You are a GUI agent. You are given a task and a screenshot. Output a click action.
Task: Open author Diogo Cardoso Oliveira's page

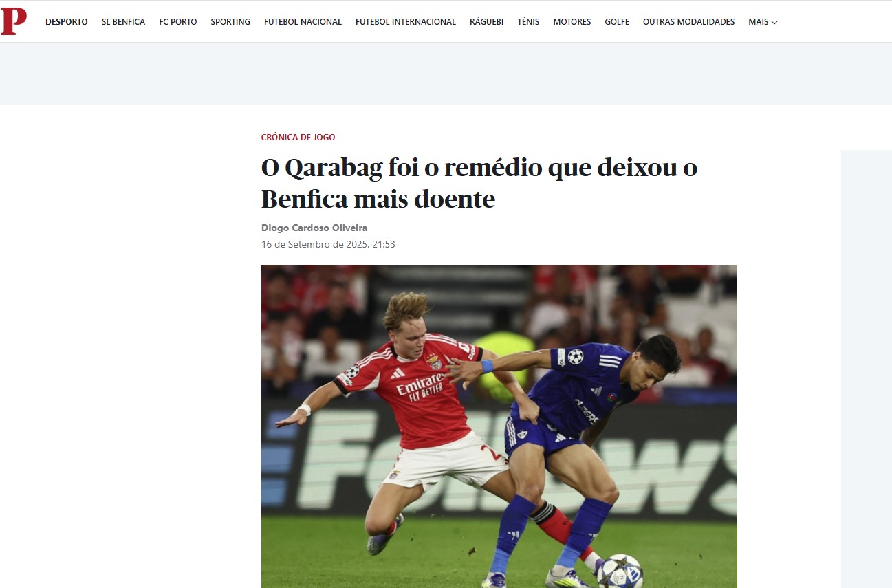[314, 228]
